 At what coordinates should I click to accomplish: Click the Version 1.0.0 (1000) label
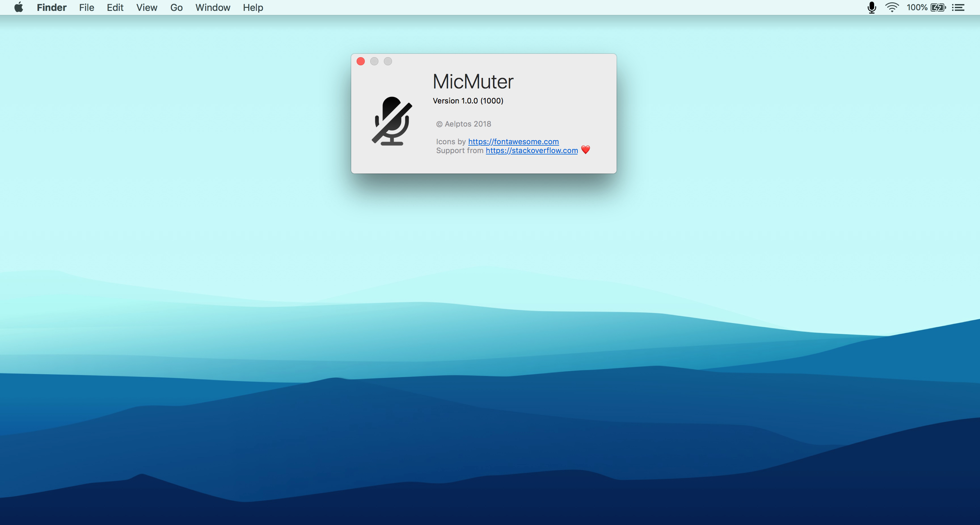(468, 101)
